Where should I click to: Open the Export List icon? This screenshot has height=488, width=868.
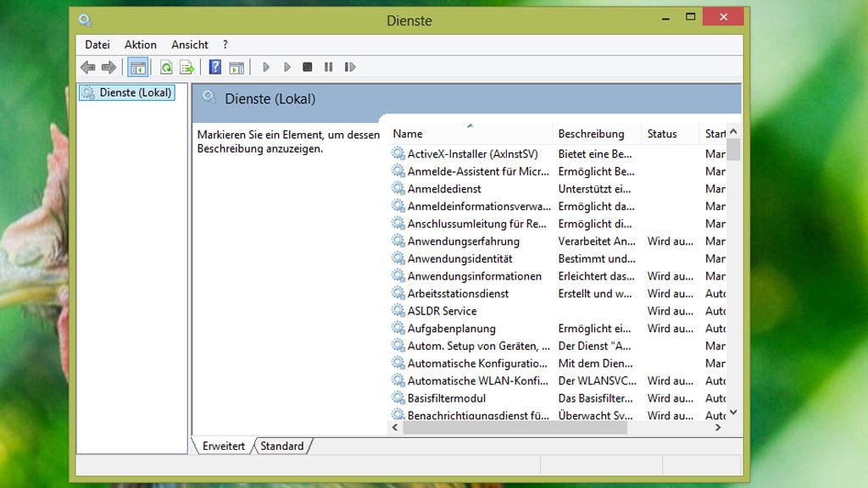click(186, 67)
